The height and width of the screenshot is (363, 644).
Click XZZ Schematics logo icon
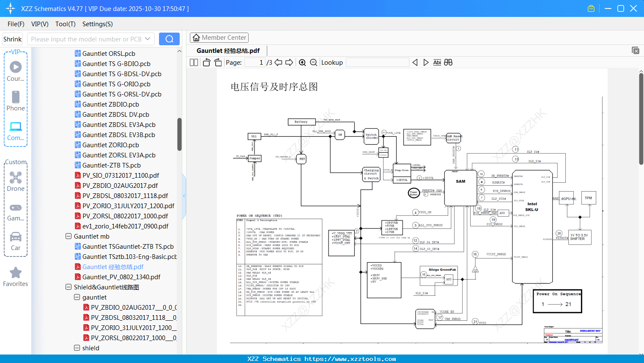pyautogui.click(x=11, y=8)
